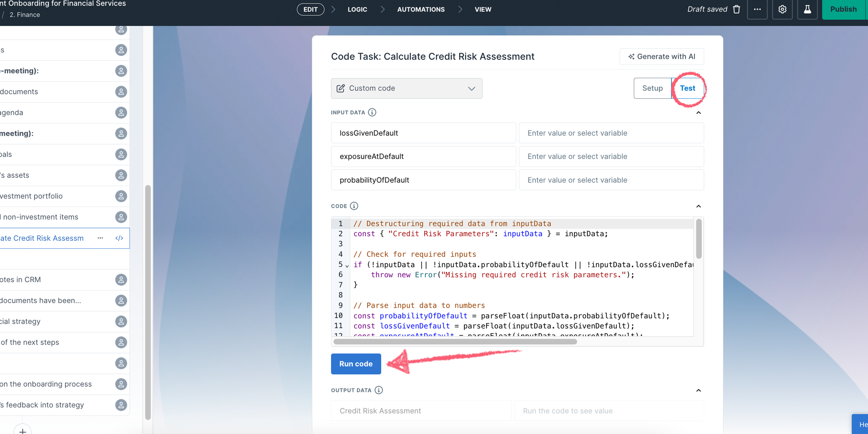Go to the VIEW step

click(x=483, y=10)
